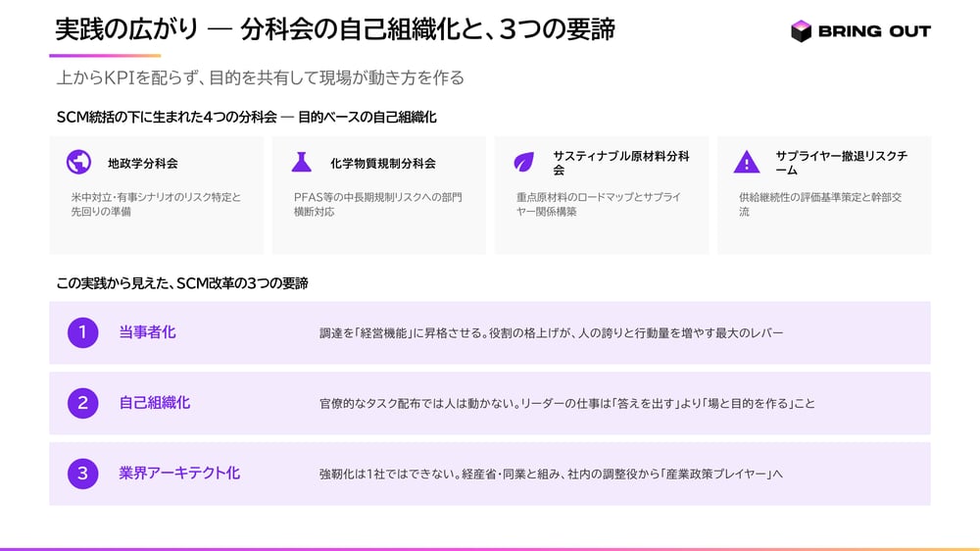Click the purple number 2 circle

point(82,403)
